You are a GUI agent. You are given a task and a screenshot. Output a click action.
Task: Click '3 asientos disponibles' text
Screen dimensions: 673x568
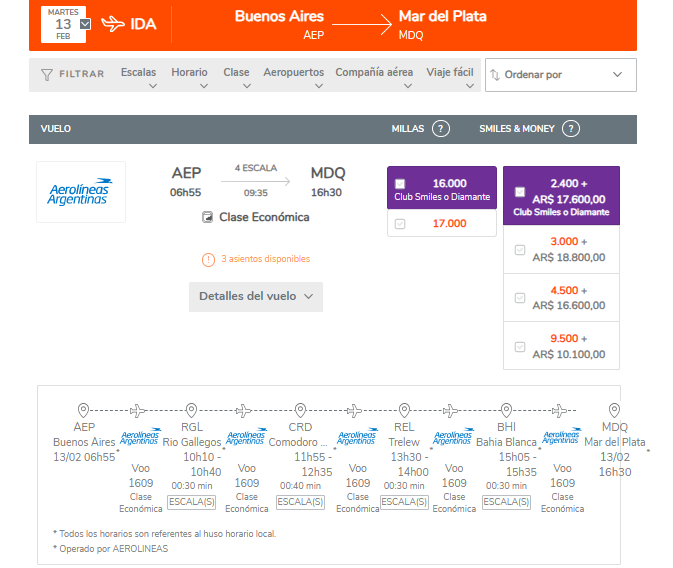tap(266, 259)
